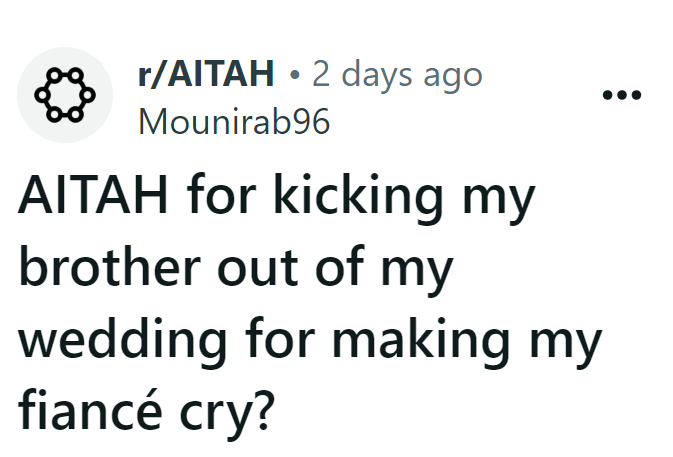The width and height of the screenshot is (673, 457).
Task: Expand the post overflow menu ellipsis
Action: (621, 95)
